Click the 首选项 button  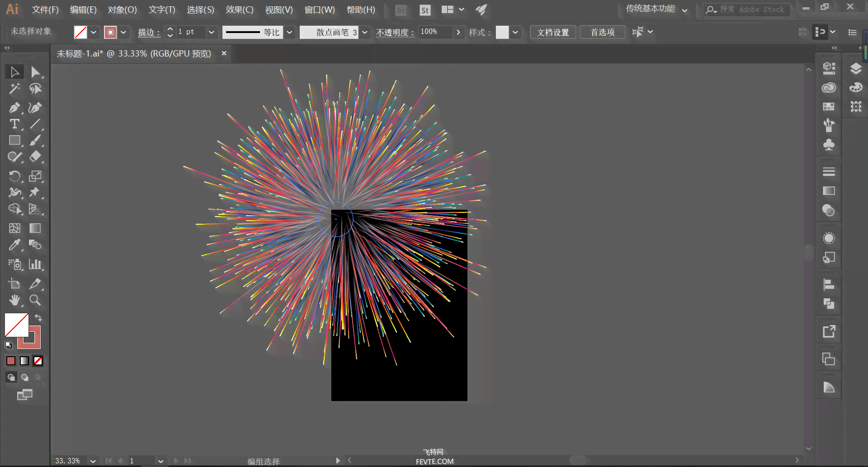603,33
